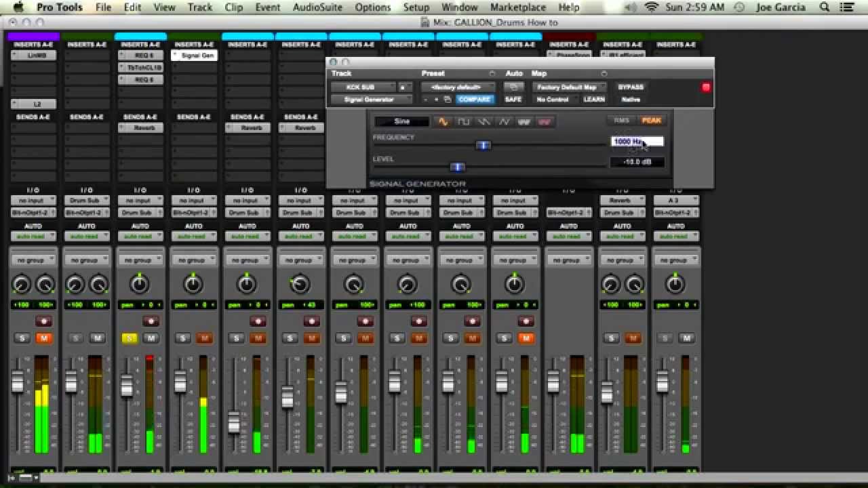Toggle the COMPARE button

[475, 100]
